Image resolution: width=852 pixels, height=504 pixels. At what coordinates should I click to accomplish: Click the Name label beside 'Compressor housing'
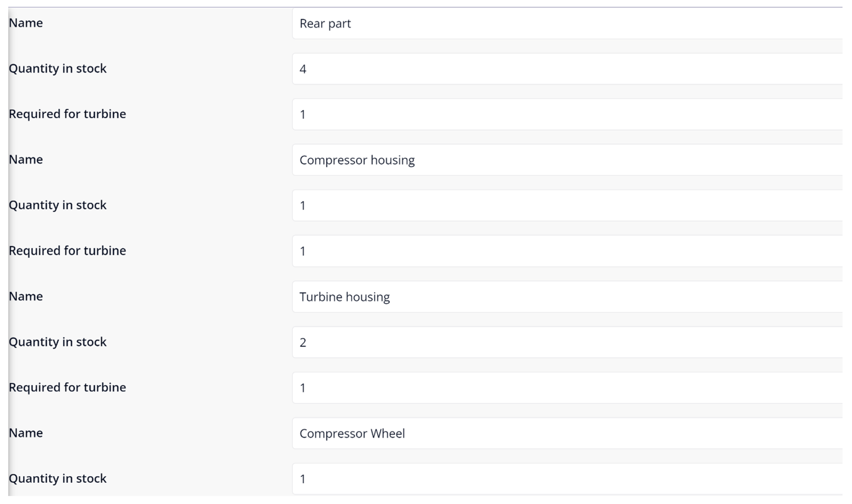tap(26, 160)
